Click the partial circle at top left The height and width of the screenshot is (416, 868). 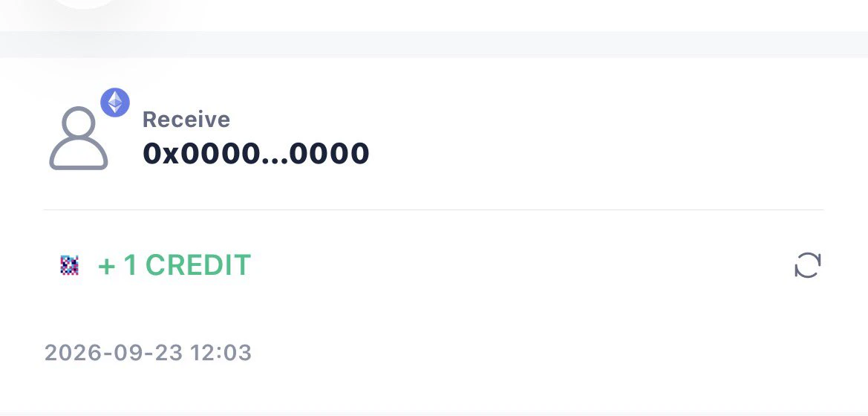pyautogui.click(x=84, y=4)
